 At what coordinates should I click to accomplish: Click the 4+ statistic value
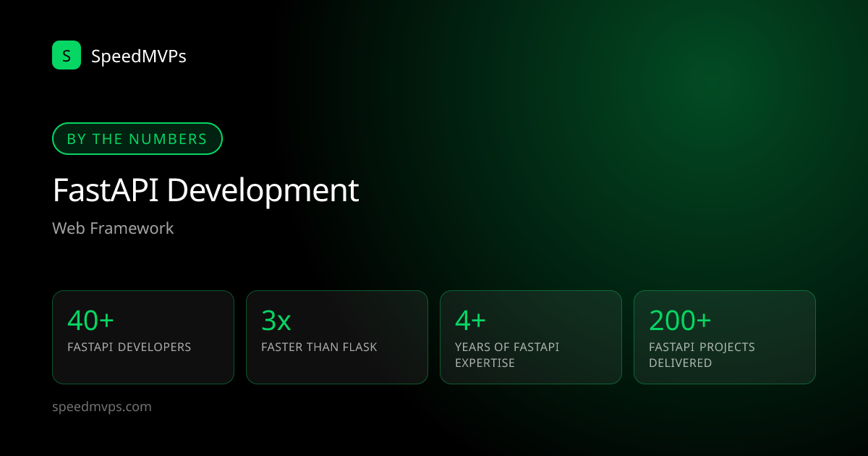tap(470, 320)
